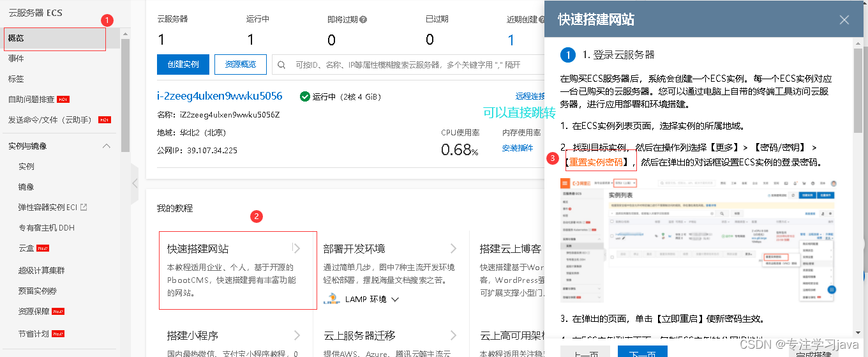Image resolution: width=868 pixels, height=357 pixels.
Task: Click the LAMP logo icon
Action: (x=331, y=298)
